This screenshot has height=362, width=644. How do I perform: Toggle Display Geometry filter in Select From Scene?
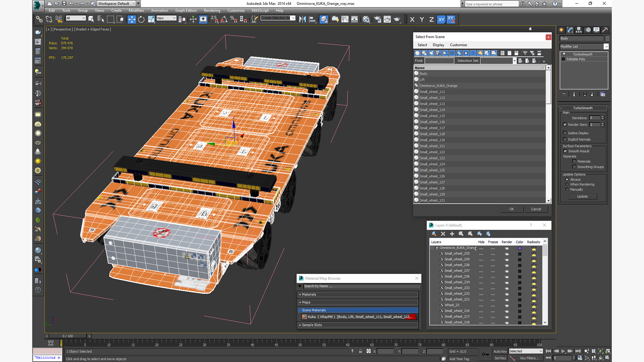[x=418, y=53]
